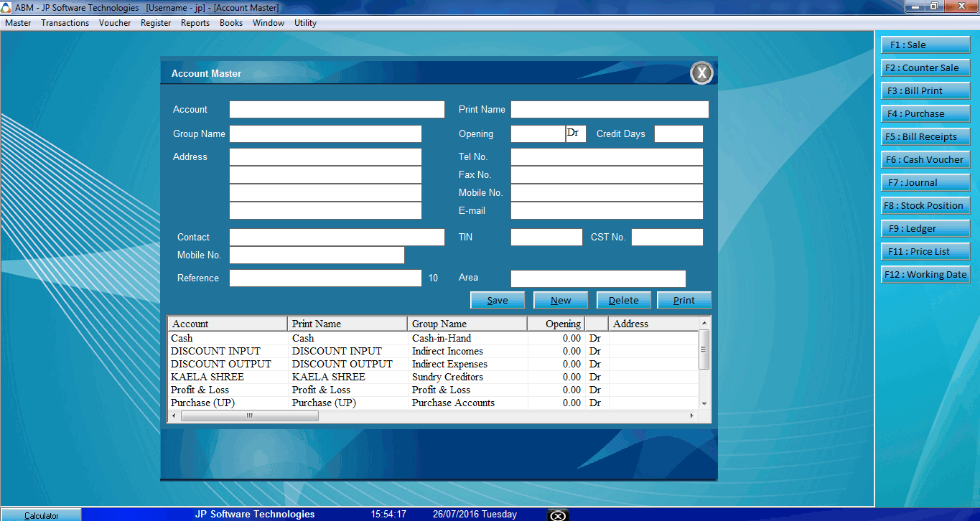Open F11 : Price List
Image resolution: width=980 pixels, height=521 pixels.
(925, 251)
